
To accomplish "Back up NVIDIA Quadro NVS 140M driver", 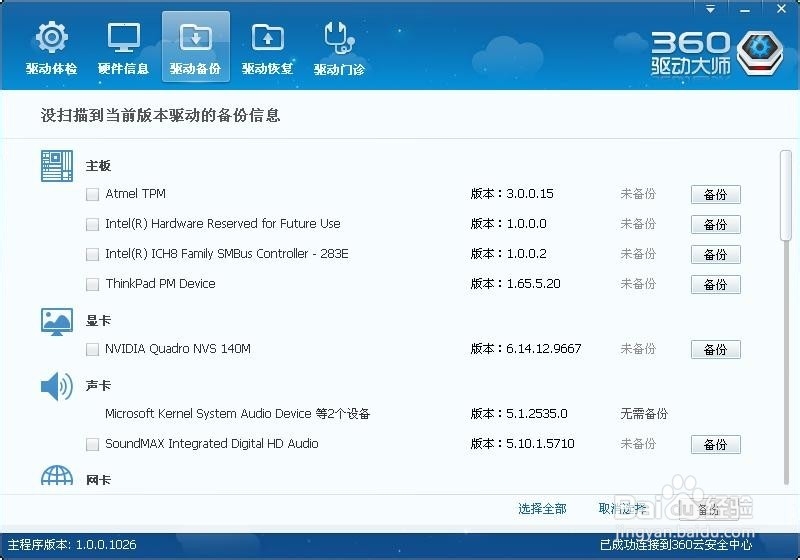I will point(715,349).
